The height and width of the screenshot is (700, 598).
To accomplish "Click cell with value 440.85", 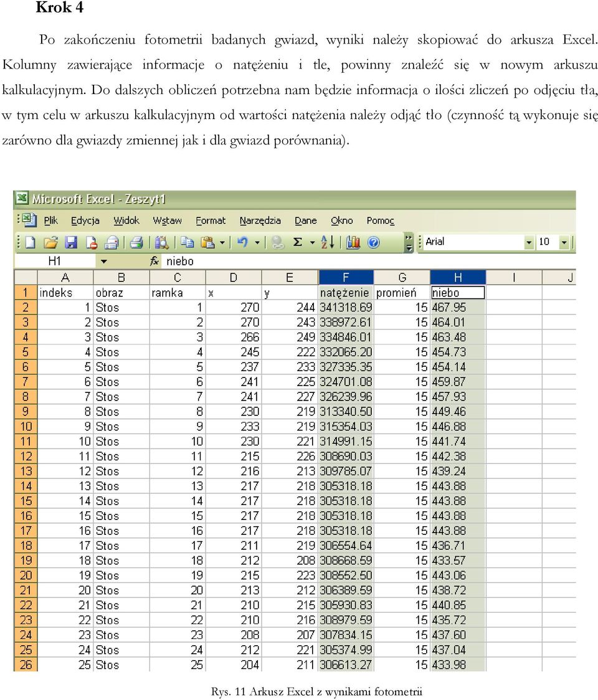I will pyautogui.click(x=458, y=605).
